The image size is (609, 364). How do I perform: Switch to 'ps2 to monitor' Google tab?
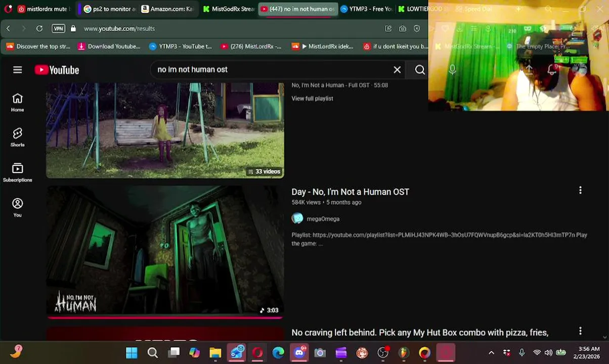(x=109, y=9)
